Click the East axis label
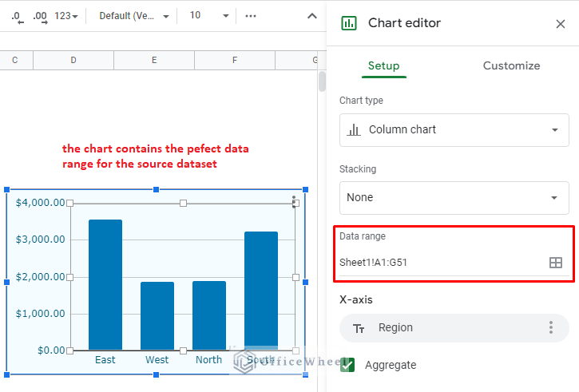 pos(105,360)
